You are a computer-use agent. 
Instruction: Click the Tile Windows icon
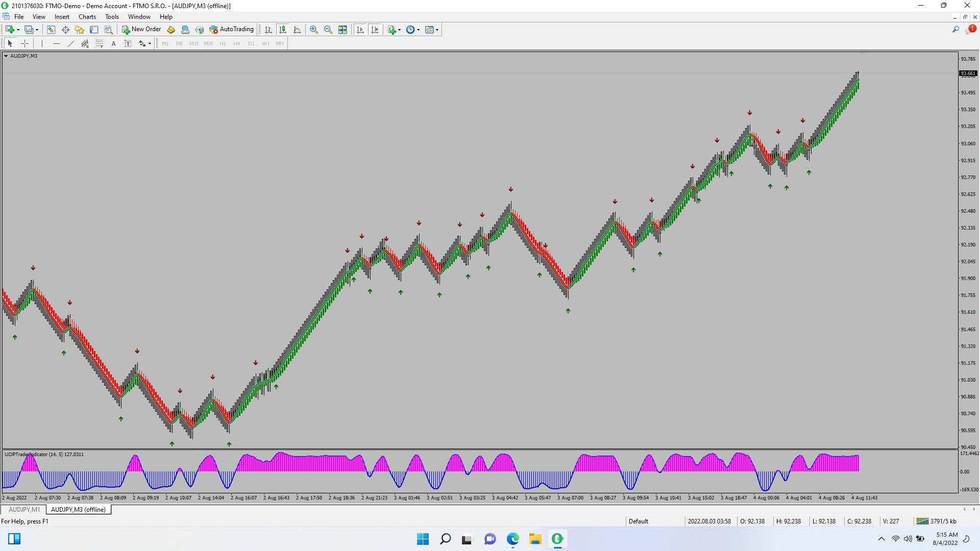pyautogui.click(x=342, y=30)
